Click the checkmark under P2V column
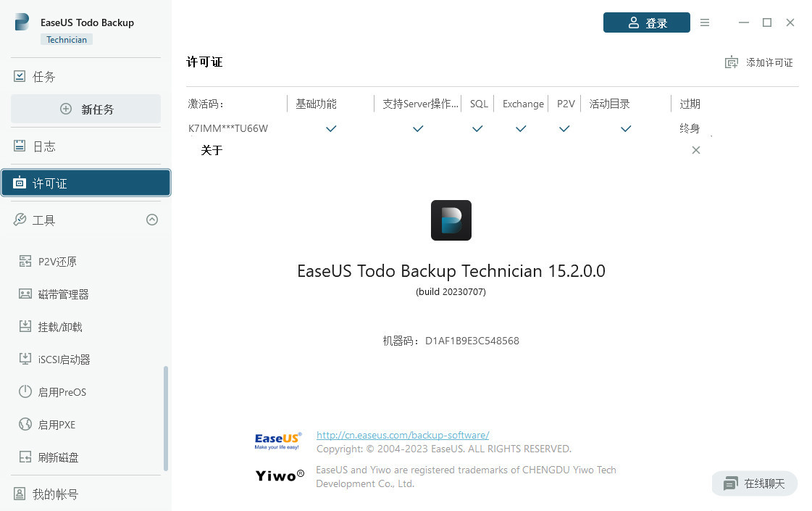The width and height of the screenshot is (812, 511). tap(564, 128)
